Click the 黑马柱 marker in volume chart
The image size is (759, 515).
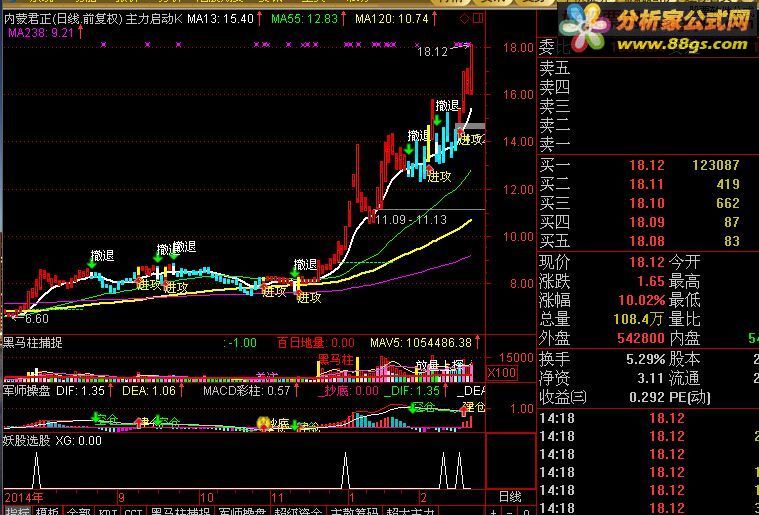335,360
